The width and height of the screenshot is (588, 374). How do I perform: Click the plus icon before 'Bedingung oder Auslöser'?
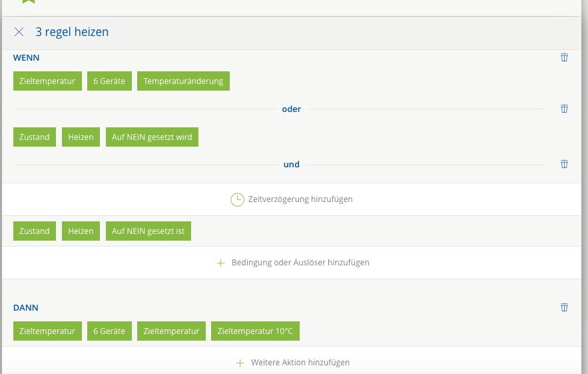click(x=221, y=263)
